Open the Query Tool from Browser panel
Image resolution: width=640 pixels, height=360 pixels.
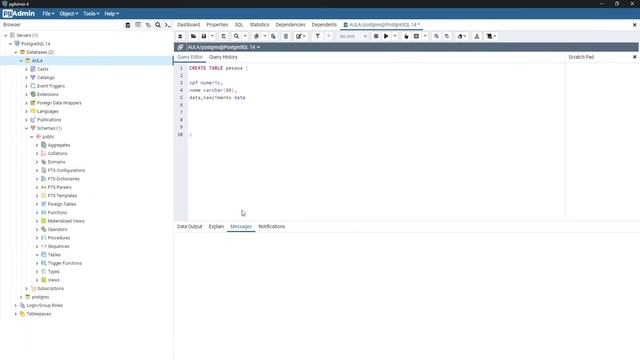pyautogui.click(x=128, y=25)
